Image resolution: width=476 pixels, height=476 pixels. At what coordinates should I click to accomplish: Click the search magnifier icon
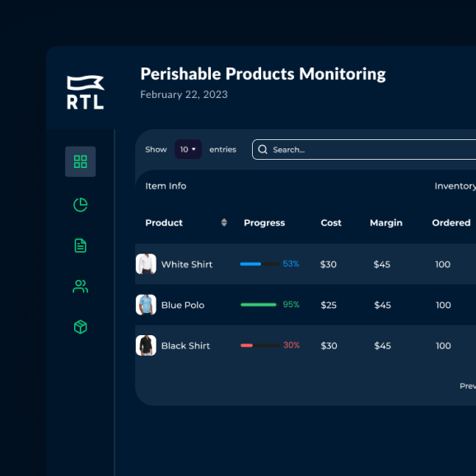click(263, 149)
